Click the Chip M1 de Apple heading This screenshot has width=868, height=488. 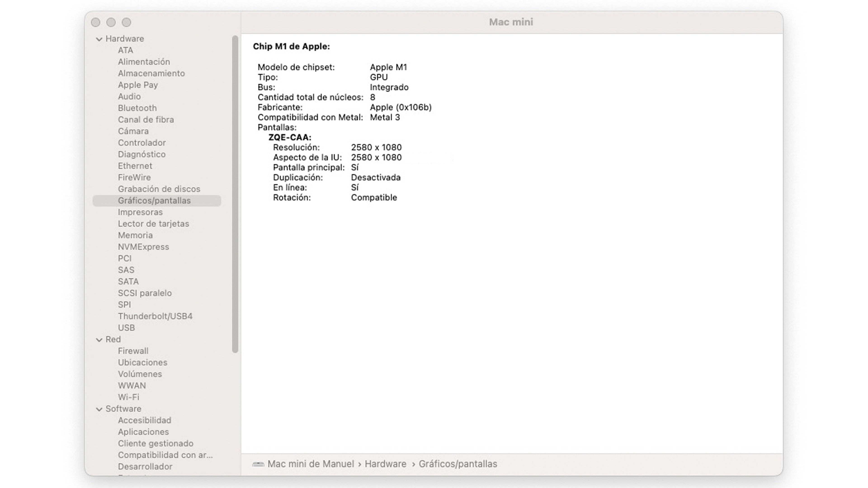click(x=291, y=47)
